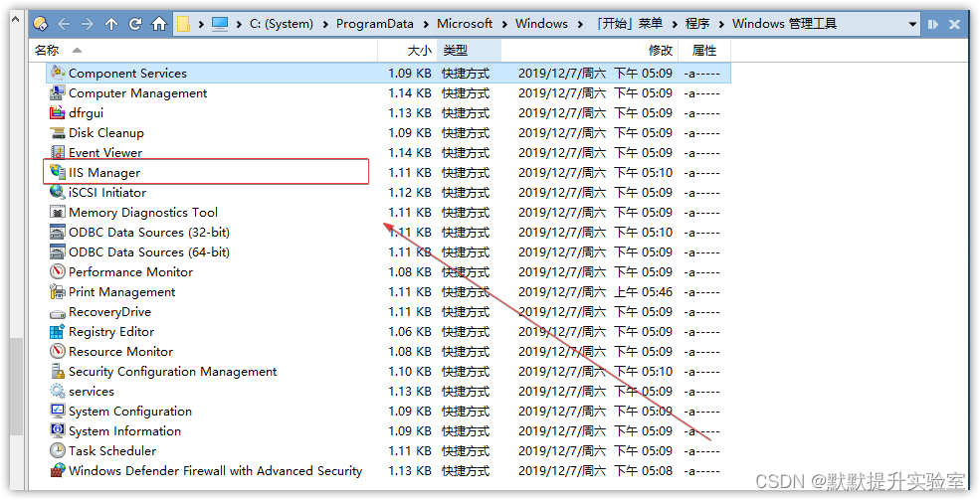Expand chevron after C: (System)
Viewport: 980px width, 500px height.
(x=325, y=24)
